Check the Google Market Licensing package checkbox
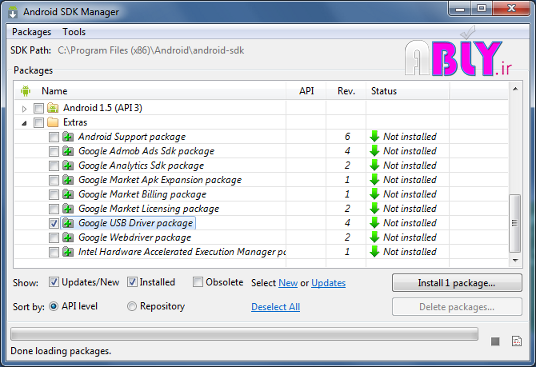The width and height of the screenshot is (536, 367). click(x=54, y=209)
